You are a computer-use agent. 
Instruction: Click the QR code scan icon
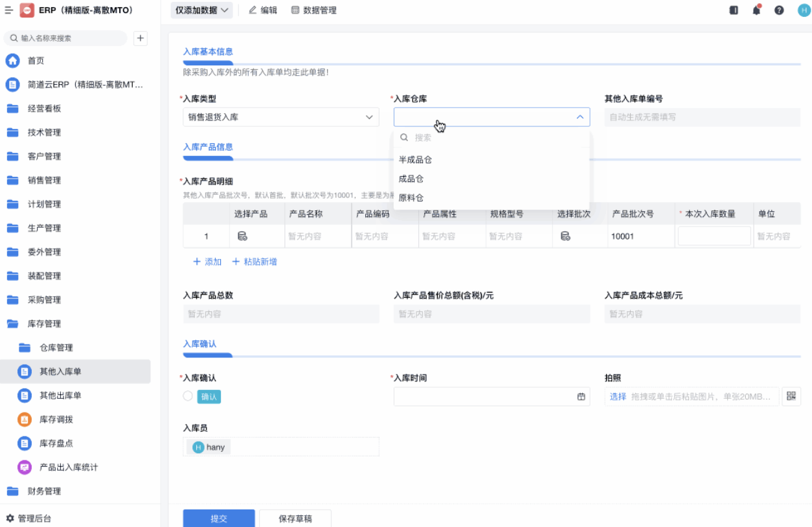791,396
